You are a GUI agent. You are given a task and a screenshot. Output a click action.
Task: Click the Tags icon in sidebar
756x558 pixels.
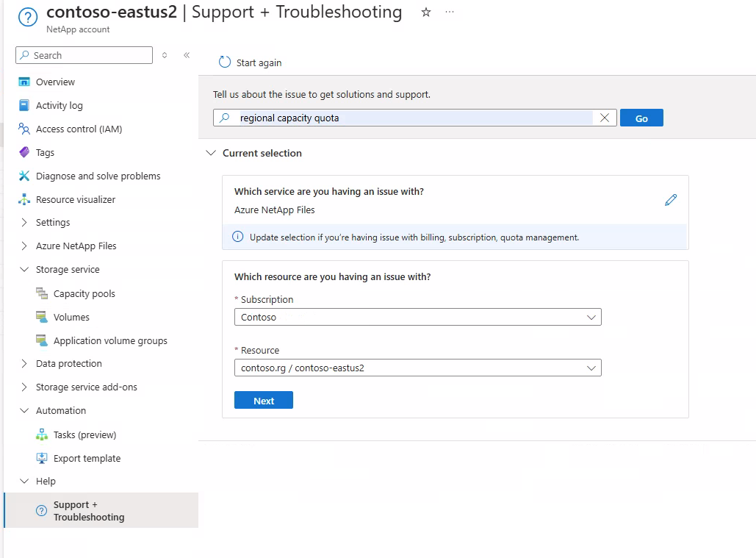click(x=24, y=152)
